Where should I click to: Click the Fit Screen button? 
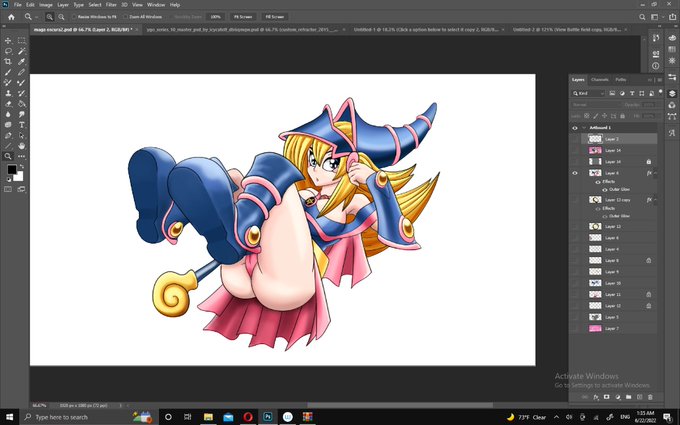(243, 17)
